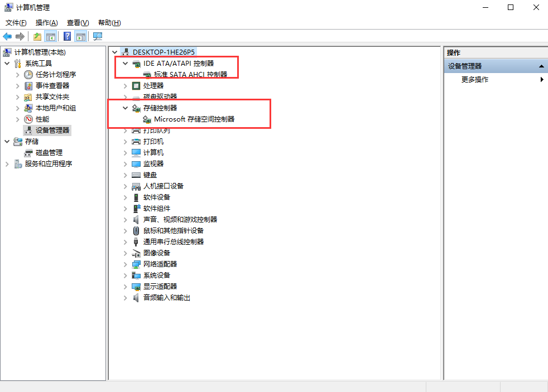The width and height of the screenshot is (548, 392).
Task: Click the Scan for hardware changes icon
Action: (98, 37)
